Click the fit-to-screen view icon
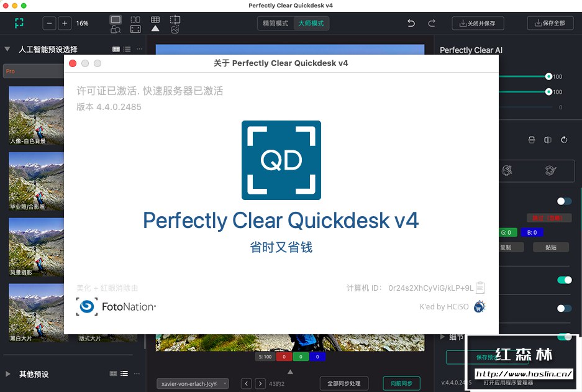582x392 pixels. (135, 29)
